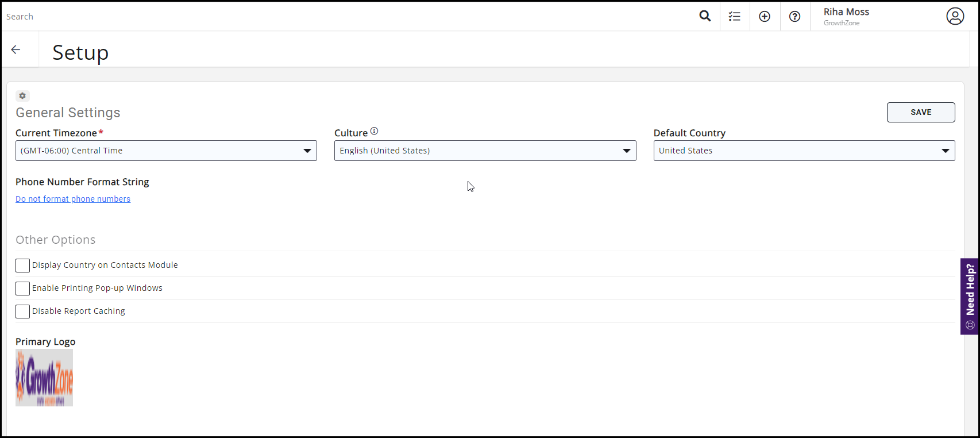980x438 pixels.
Task: Go back using the left arrow
Action: (x=16, y=50)
